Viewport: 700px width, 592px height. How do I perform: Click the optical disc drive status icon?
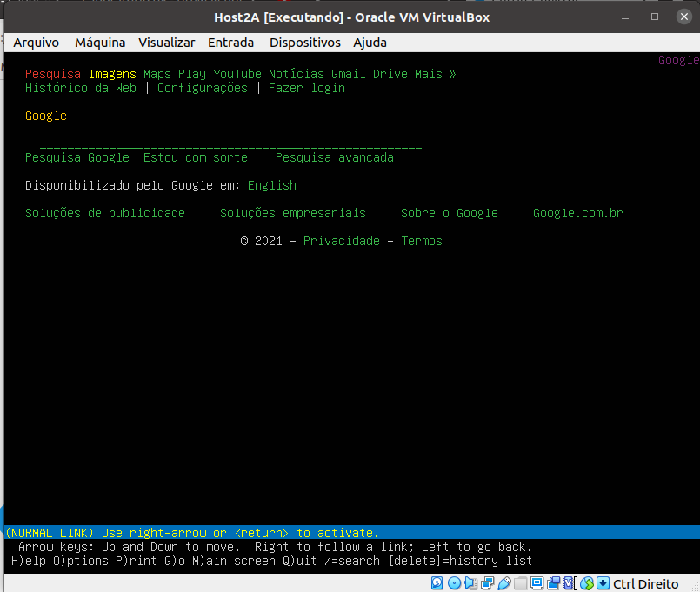(x=454, y=583)
